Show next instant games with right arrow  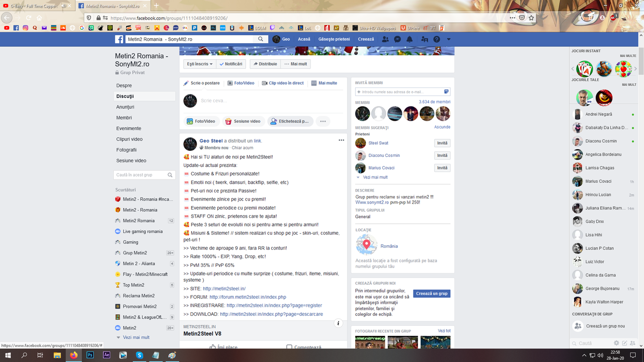coord(635,69)
